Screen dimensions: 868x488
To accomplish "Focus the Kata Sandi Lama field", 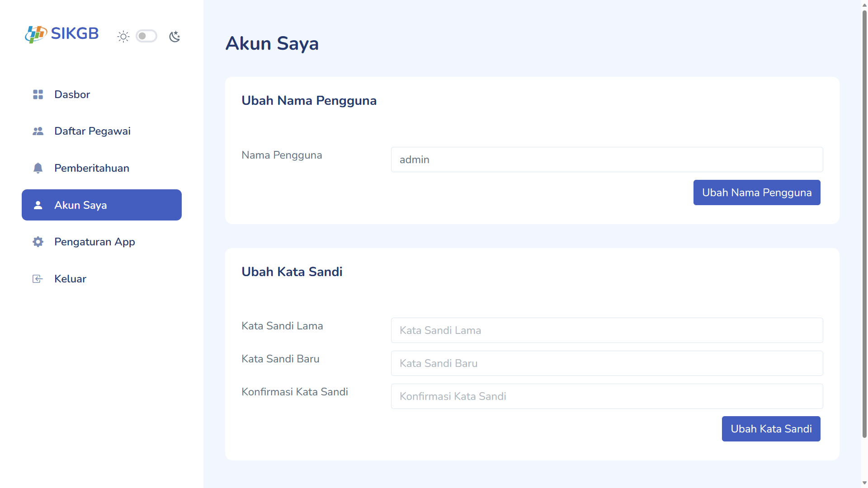I will point(607,330).
